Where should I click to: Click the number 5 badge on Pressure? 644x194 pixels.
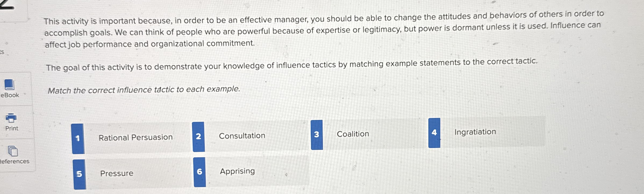click(79, 174)
